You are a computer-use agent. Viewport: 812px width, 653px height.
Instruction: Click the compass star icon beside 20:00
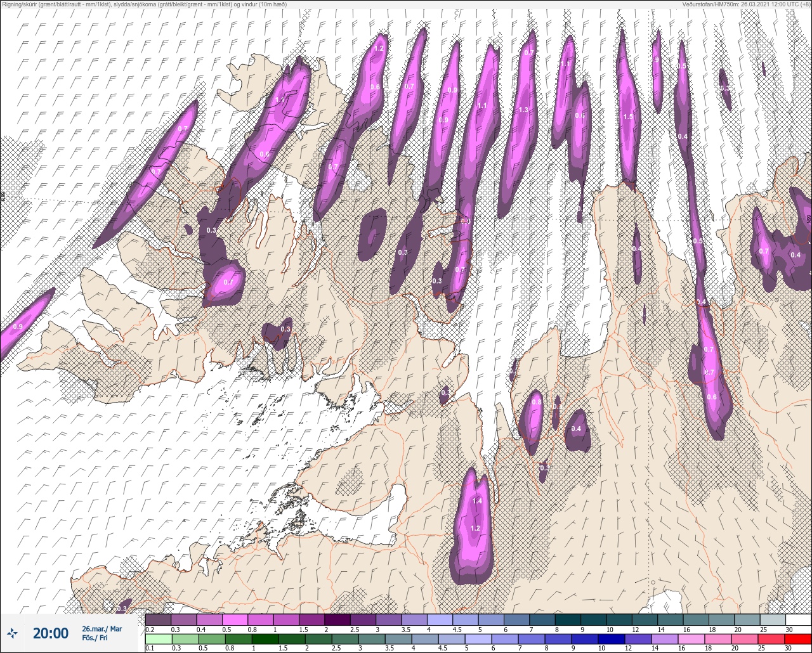[x=12, y=632]
